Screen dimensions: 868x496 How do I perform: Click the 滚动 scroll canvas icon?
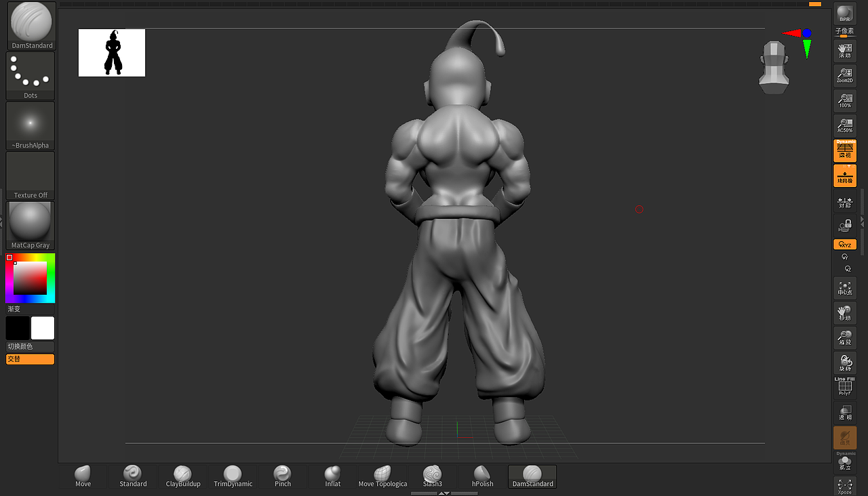(844, 51)
